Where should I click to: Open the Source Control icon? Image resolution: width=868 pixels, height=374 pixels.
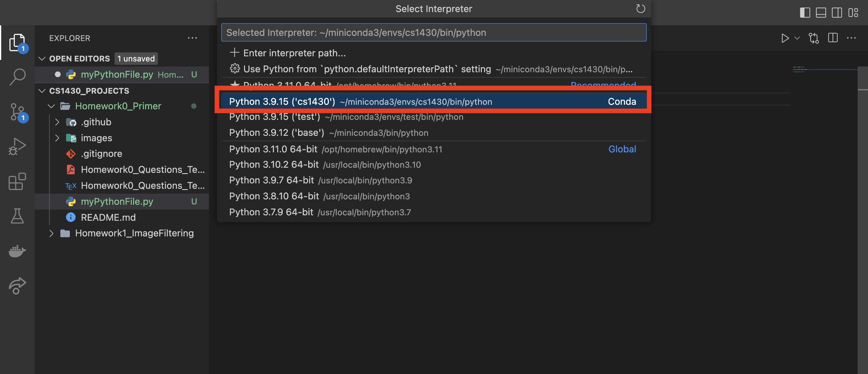click(x=17, y=112)
